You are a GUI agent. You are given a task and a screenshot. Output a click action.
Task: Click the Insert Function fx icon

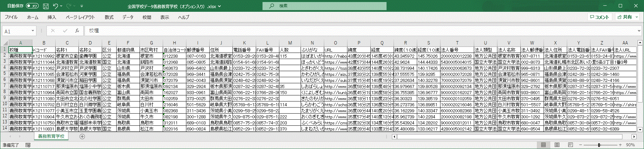77,31
